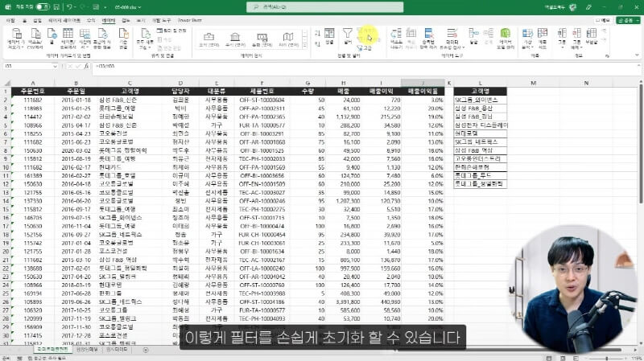Click the Remove Duplicates icon
644x361 pixels.
[x=428, y=38]
